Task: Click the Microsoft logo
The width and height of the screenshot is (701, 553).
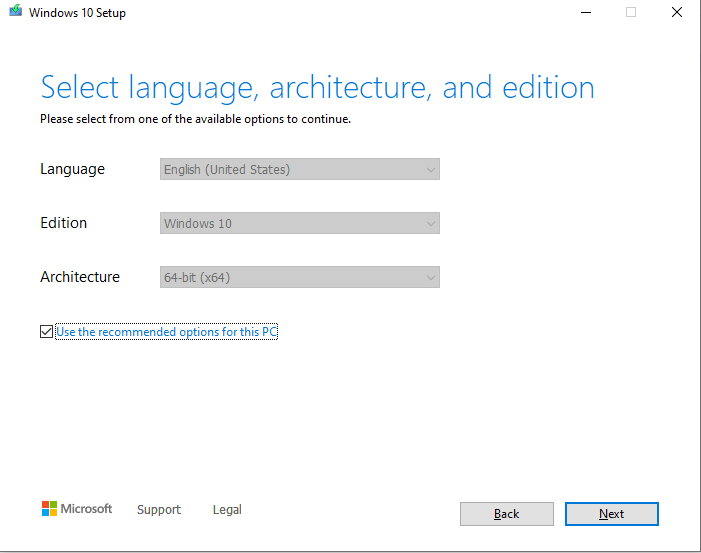Action: pyautogui.click(x=77, y=508)
